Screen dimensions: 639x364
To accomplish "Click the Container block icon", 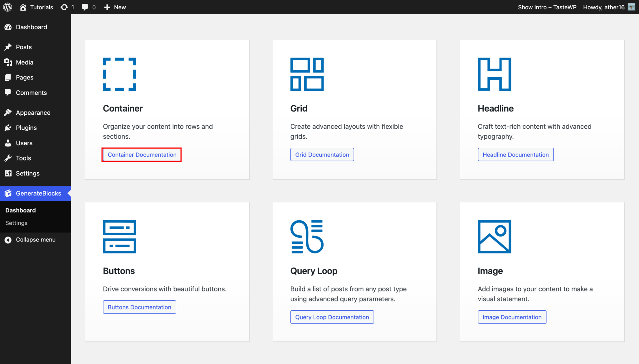I will pos(119,74).
